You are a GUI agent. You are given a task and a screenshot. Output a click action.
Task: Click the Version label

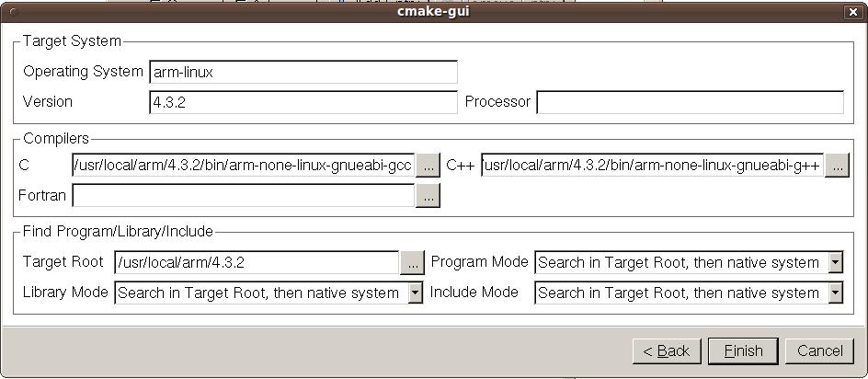coord(48,102)
